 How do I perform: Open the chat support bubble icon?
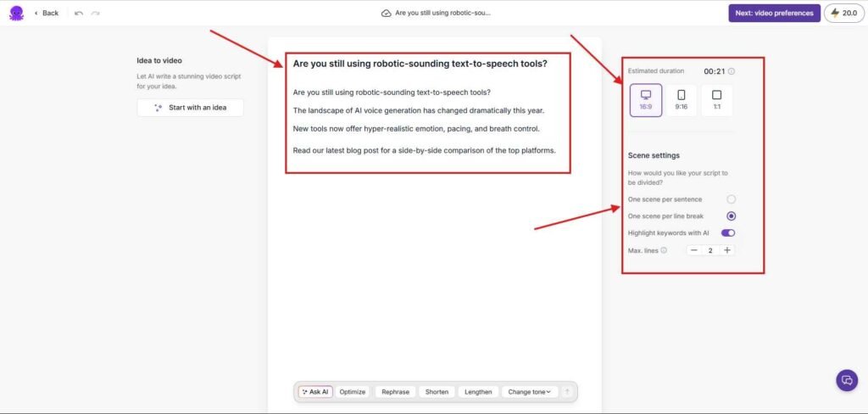(x=847, y=380)
